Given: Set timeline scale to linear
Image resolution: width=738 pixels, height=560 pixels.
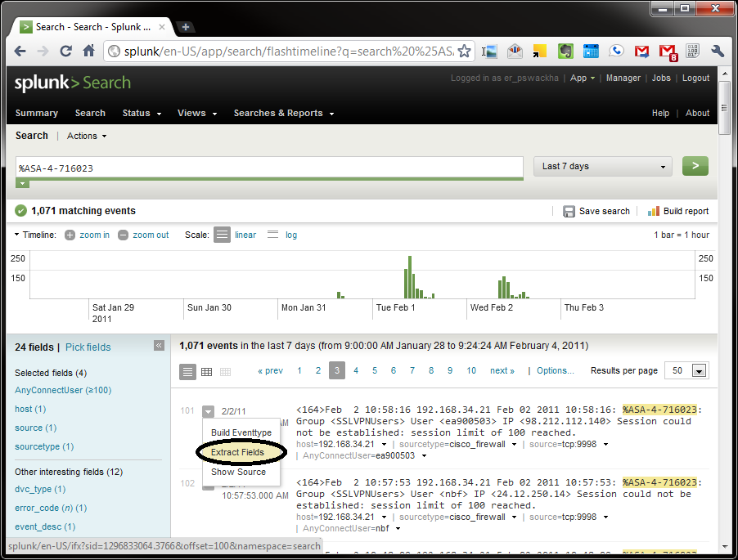Looking at the screenshot, I should coord(245,235).
